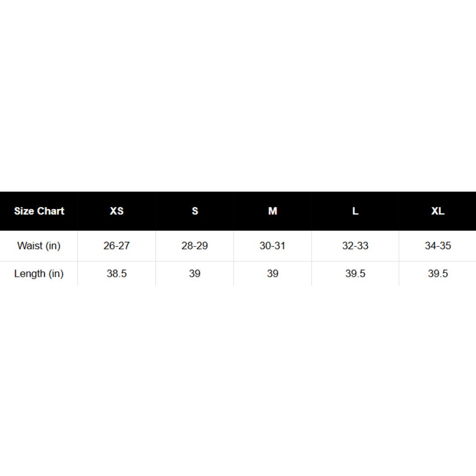Click the 32-33 waist measurement
The width and height of the screenshot is (476, 476).
tap(355, 245)
